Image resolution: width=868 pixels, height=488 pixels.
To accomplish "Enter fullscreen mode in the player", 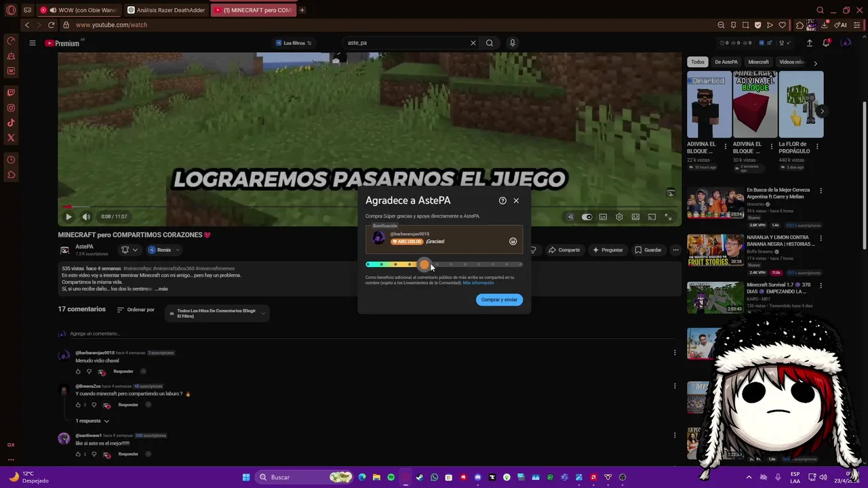I will pos(668,217).
